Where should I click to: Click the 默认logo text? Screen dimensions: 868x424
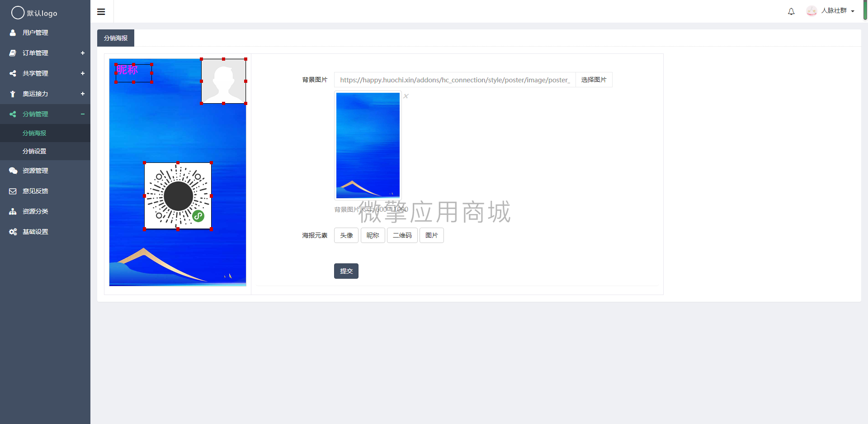pos(42,13)
